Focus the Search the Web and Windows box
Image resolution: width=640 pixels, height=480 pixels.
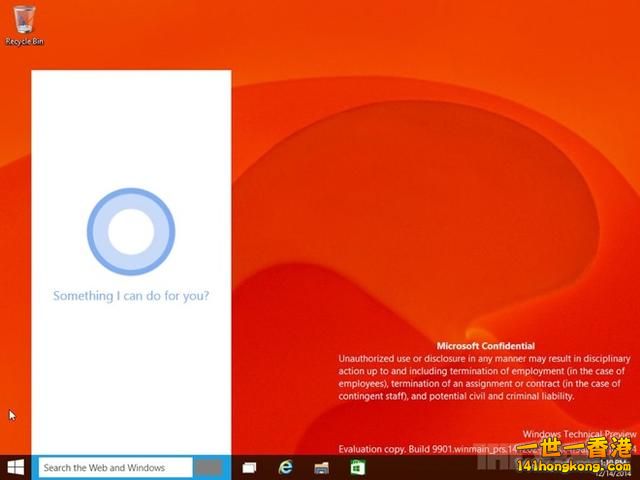click(x=116, y=468)
